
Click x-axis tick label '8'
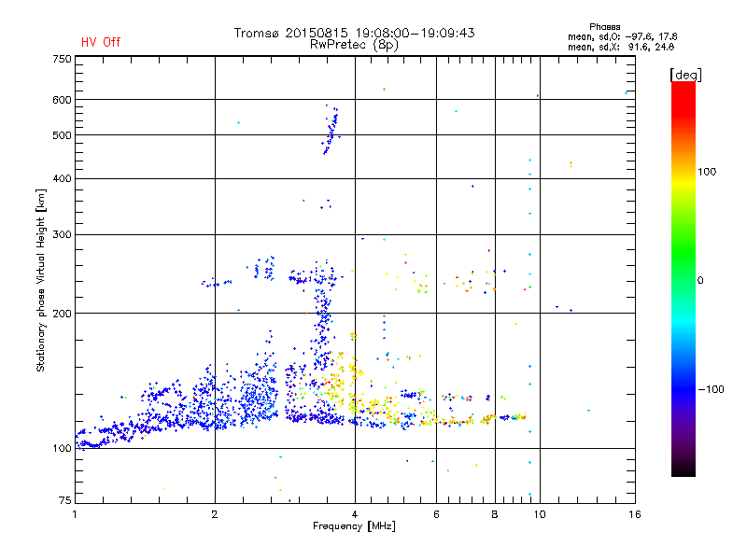495,514
